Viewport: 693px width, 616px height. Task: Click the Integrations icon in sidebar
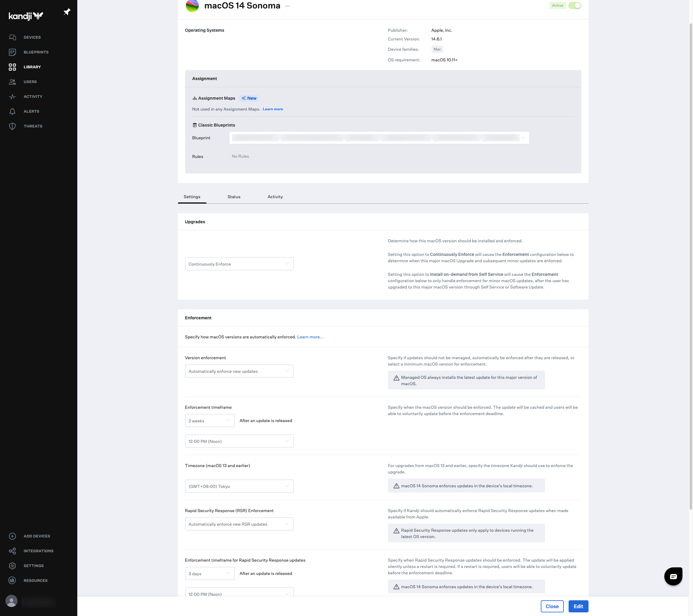[x=13, y=551]
